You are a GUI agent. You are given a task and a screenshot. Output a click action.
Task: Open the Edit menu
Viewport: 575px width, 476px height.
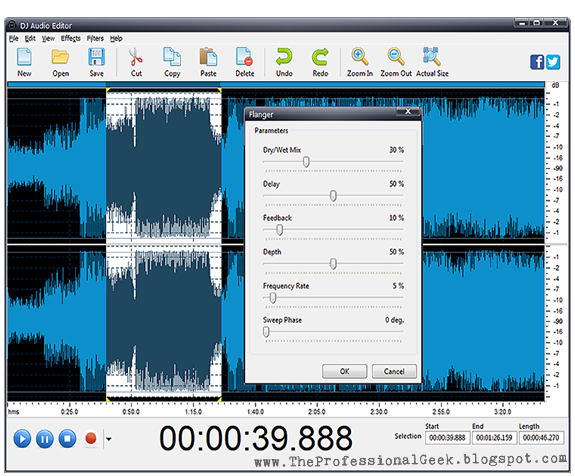[30, 39]
